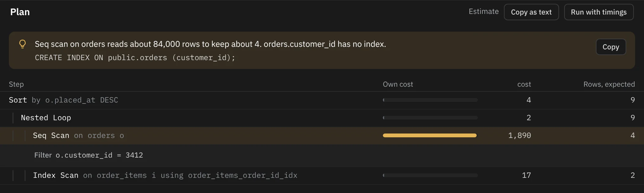Click the Seq Scan own cost bar
Viewport: 644px width, 193px height.
[x=430, y=135]
